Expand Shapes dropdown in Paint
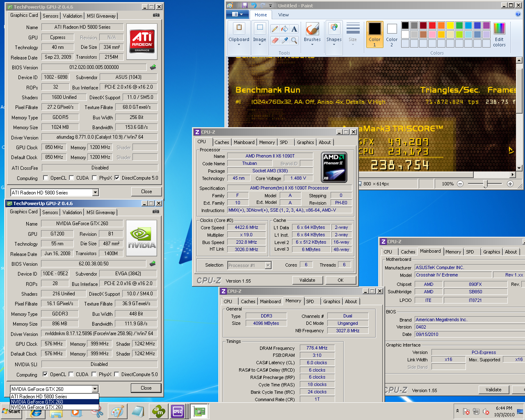This screenshot has height=420, width=525. pyautogui.click(x=334, y=44)
